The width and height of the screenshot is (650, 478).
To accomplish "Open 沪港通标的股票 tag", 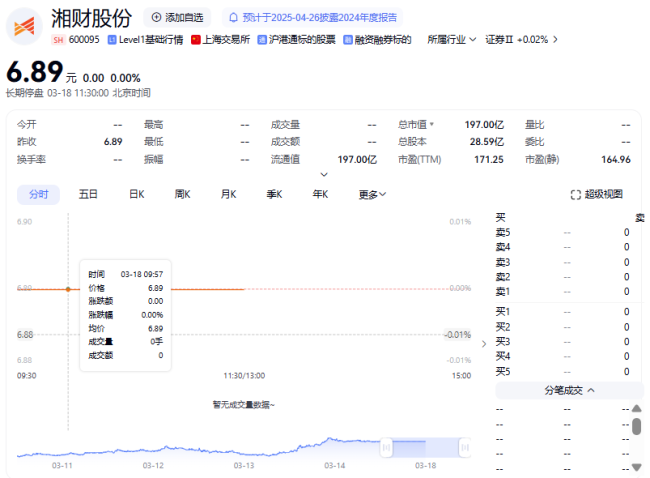I will point(296,40).
